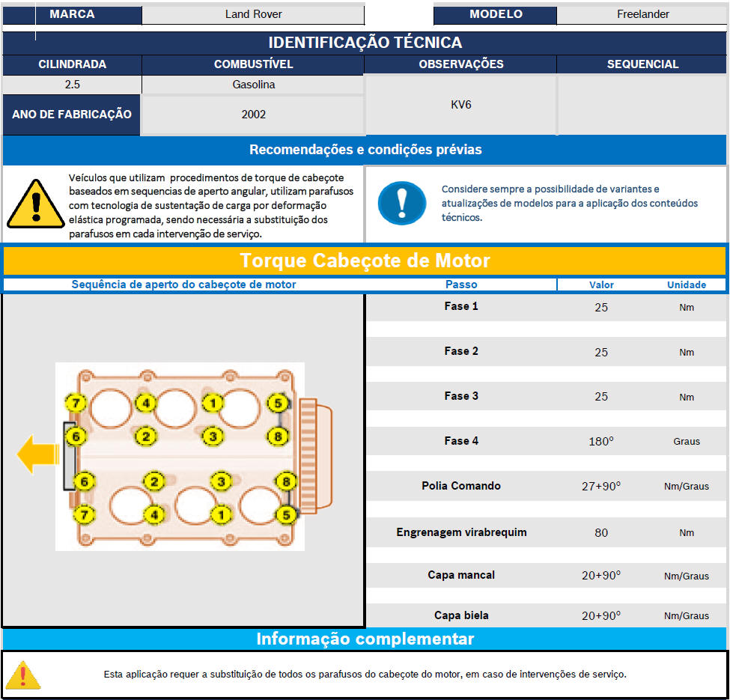Click the small orange warning triangle at bottom
730x700 pixels.
pyautogui.click(x=23, y=674)
